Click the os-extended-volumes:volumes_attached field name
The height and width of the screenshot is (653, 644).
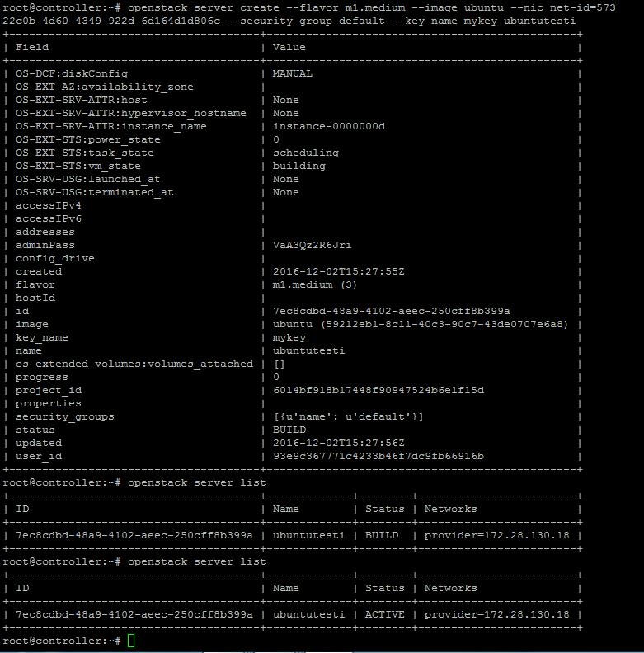pos(134,364)
